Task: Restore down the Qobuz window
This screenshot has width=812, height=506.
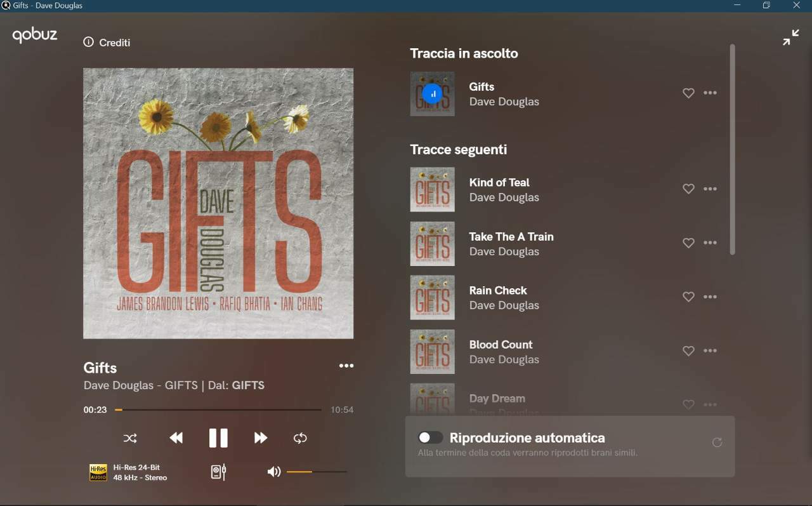Action: [766, 6]
